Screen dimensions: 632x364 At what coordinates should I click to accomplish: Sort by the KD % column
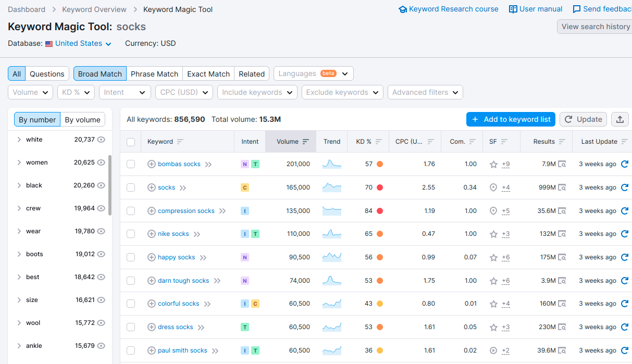368,142
